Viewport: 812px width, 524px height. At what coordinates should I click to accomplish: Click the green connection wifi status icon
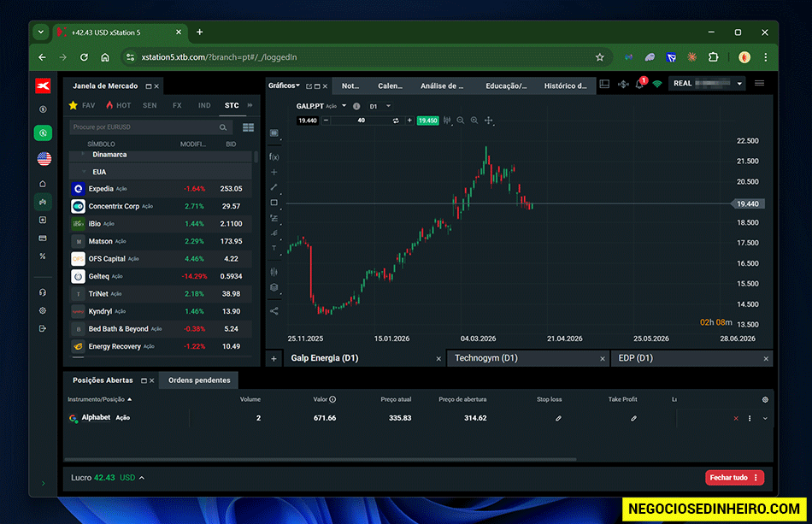[657, 84]
